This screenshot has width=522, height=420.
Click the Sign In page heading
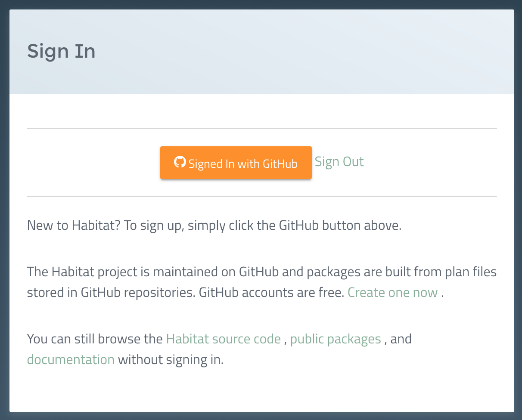[61, 51]
